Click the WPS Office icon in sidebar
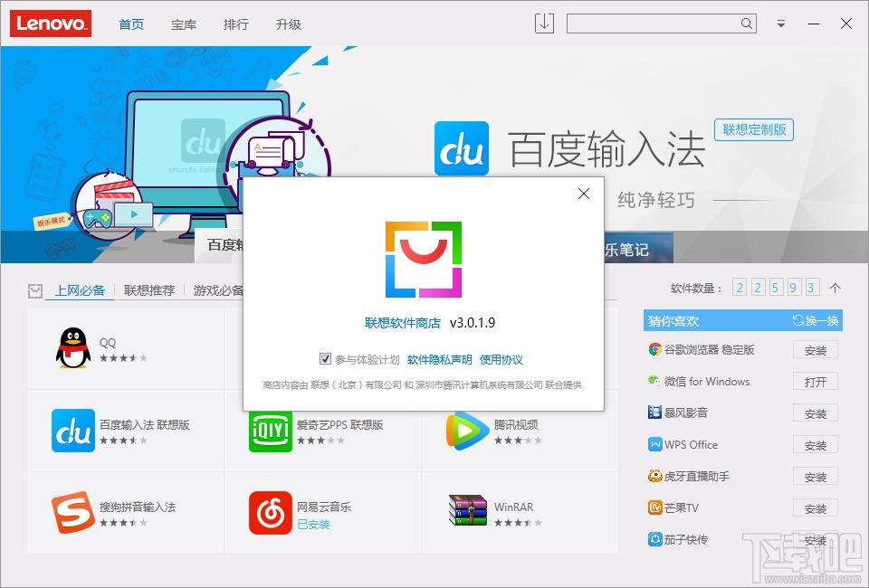This screenshot has height=588, width=869. click(654, 444)
